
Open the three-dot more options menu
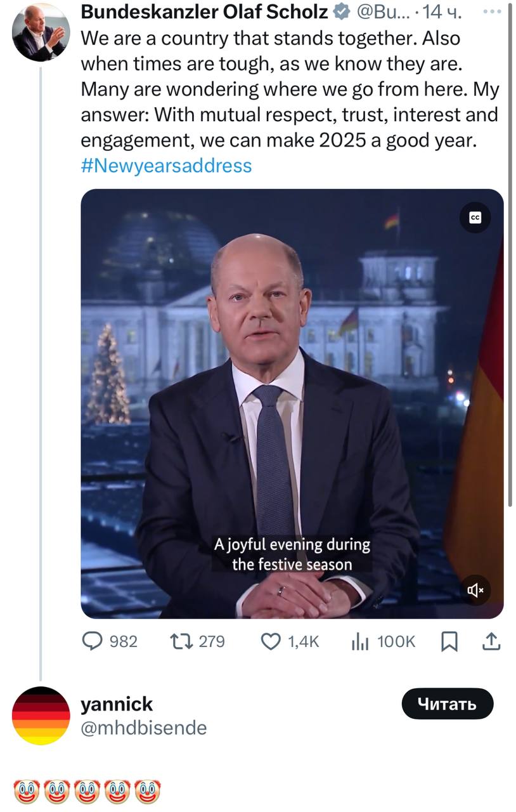pos(491,11)
